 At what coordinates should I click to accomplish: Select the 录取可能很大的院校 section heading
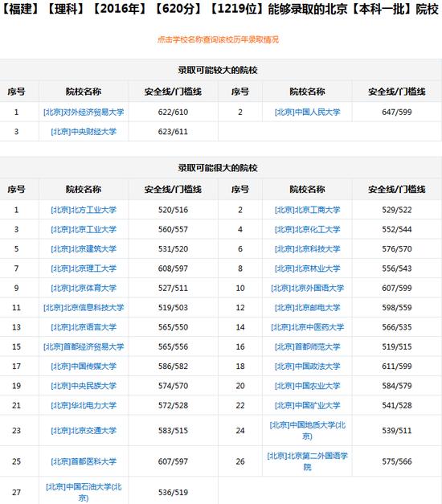218,168
